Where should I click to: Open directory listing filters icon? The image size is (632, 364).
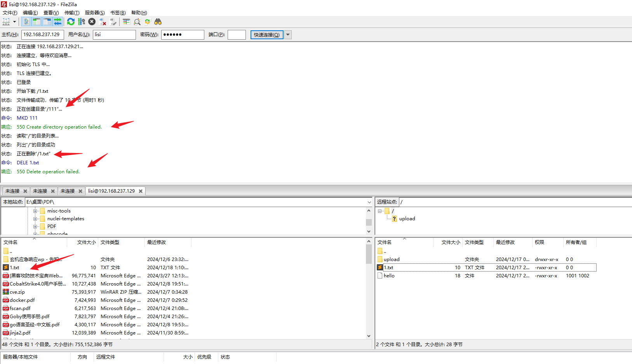click(x=126, y=22)
